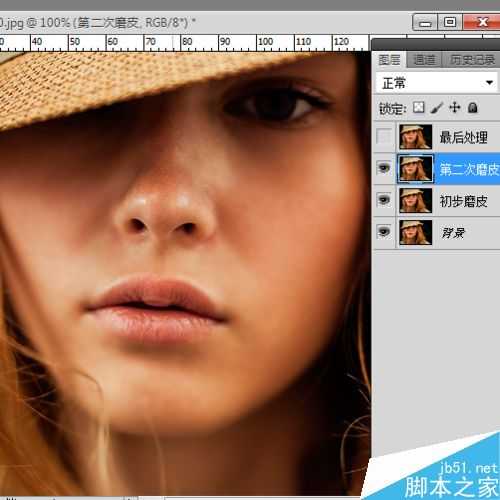Screen dimensions: 500x500
Task: Restore the document window size
Action: point(450,22)
